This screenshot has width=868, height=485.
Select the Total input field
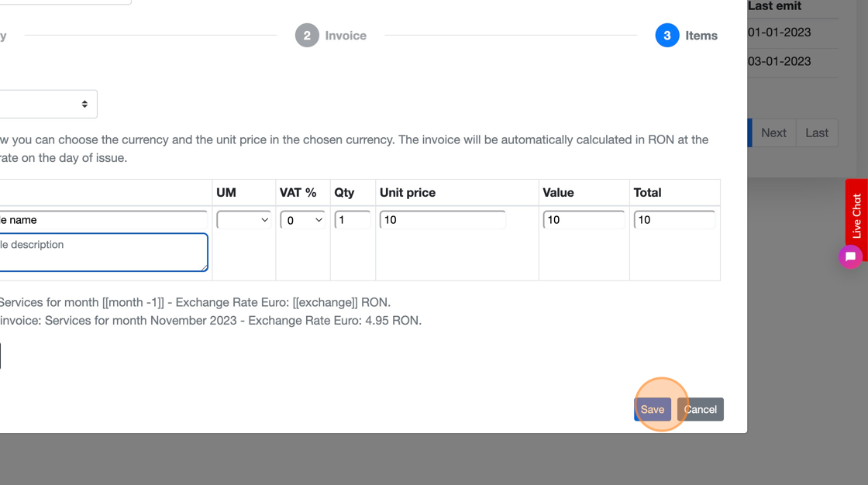coord(674,220)
